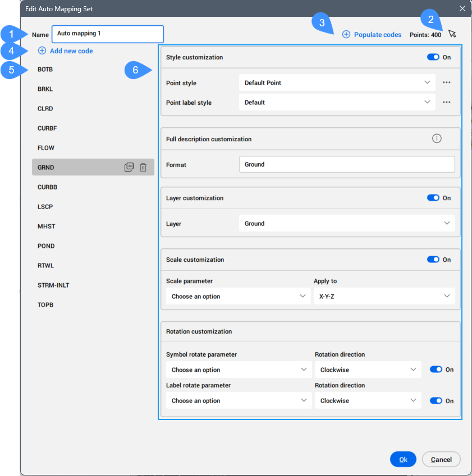Click inside the Name input field
Viewport: 472px width, 476px height.
[x=107, y=34]
